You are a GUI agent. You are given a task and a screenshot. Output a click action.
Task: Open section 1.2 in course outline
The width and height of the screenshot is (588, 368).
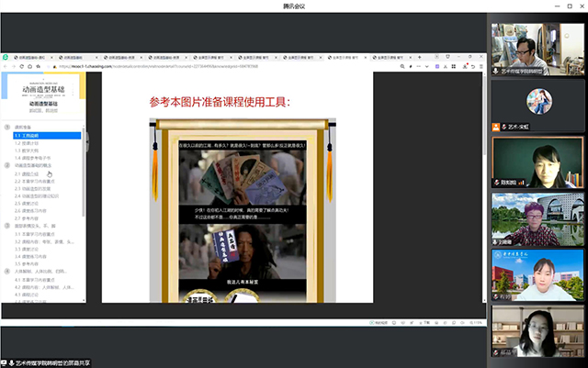tap(27, 143)
